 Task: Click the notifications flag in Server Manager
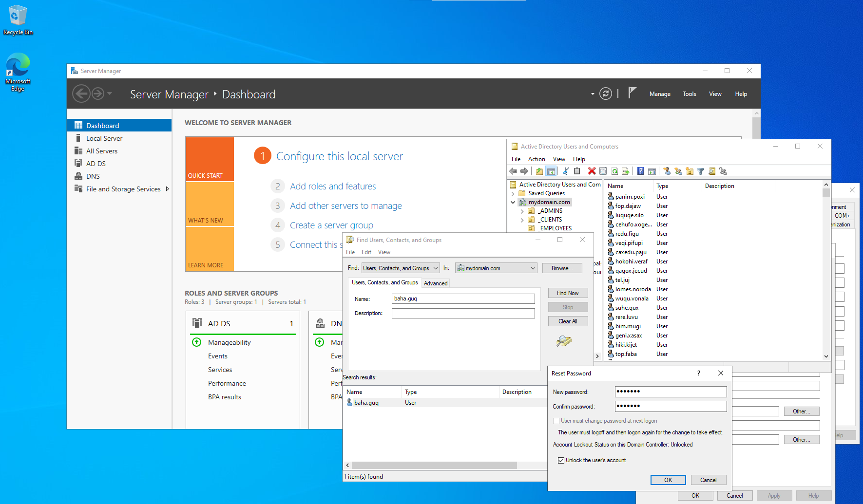632,93
